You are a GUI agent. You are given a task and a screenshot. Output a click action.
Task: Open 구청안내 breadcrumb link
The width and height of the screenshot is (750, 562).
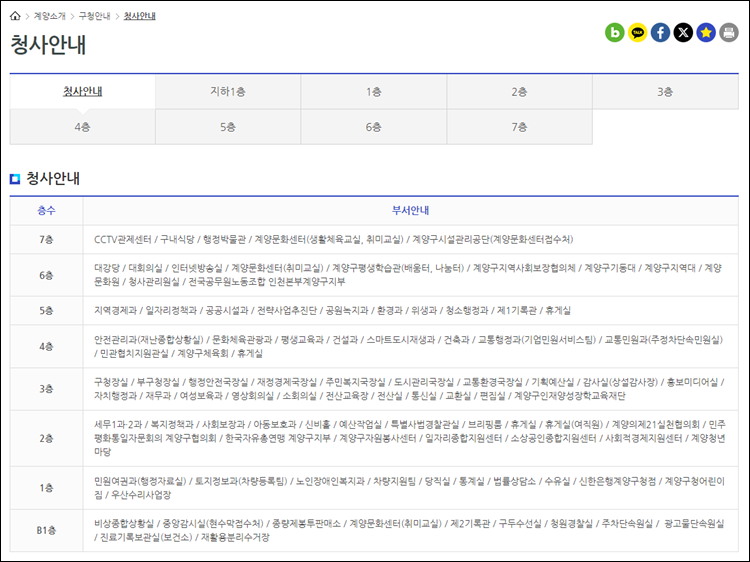pos(94,16)
